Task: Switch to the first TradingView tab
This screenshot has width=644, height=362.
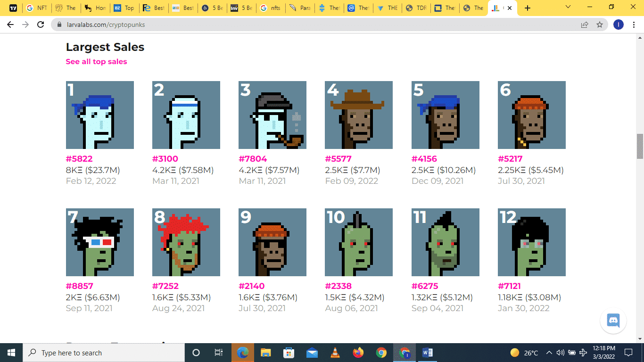Action: click(13, 8)
